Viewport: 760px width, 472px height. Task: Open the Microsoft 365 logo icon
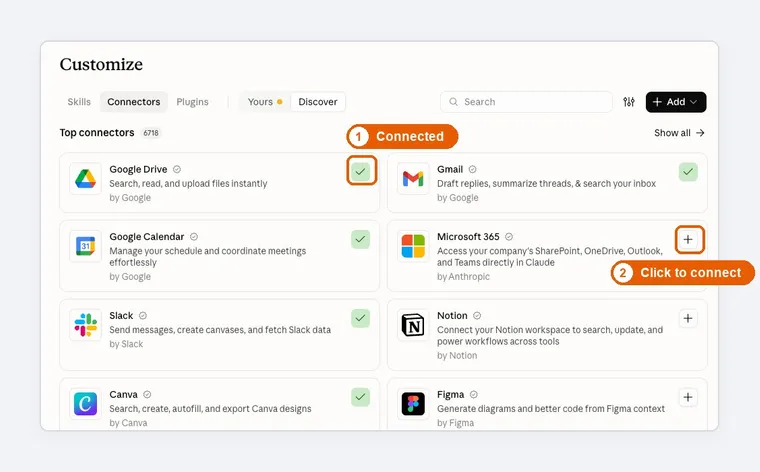coord(413,246)
